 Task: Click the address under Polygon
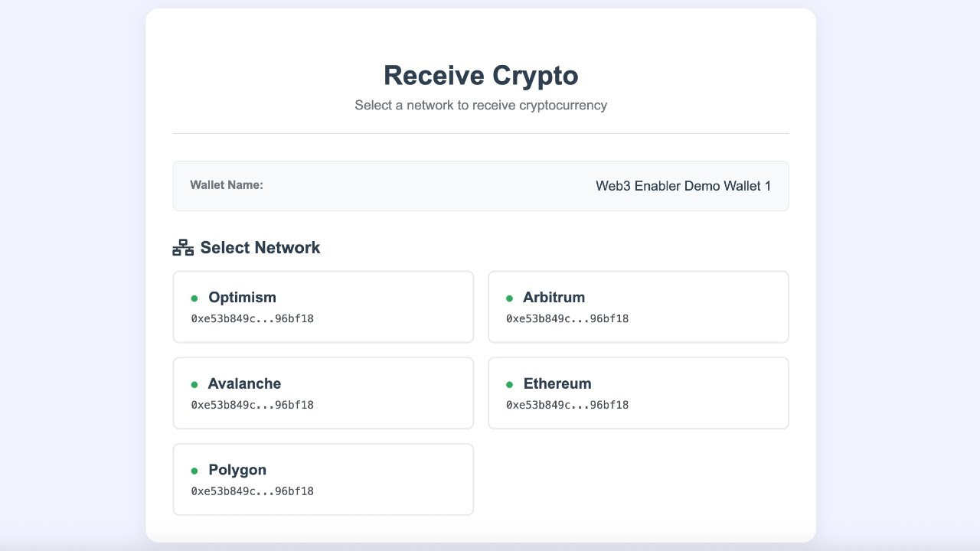click(x=252, y=491)
